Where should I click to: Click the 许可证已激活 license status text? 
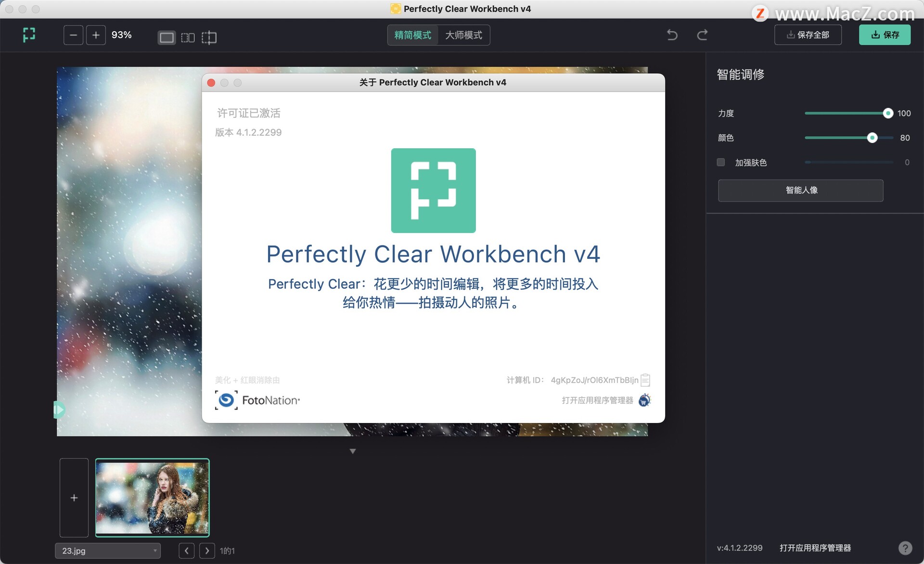coord(249,113)
